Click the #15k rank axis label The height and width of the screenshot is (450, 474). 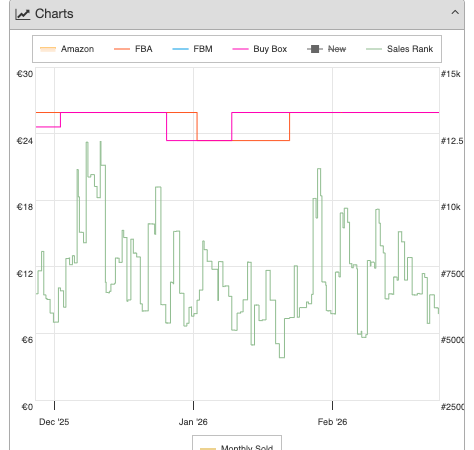[x=451, y=74]
